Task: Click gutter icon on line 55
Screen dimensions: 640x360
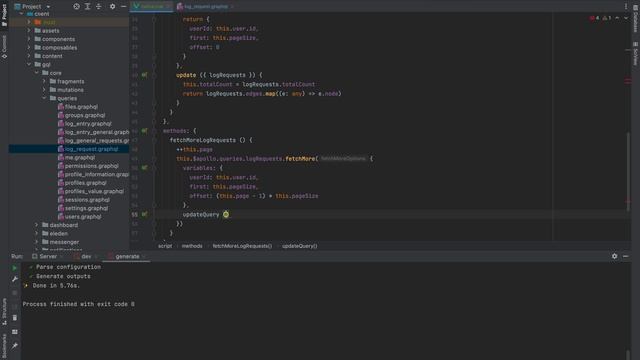Action: 144,214
